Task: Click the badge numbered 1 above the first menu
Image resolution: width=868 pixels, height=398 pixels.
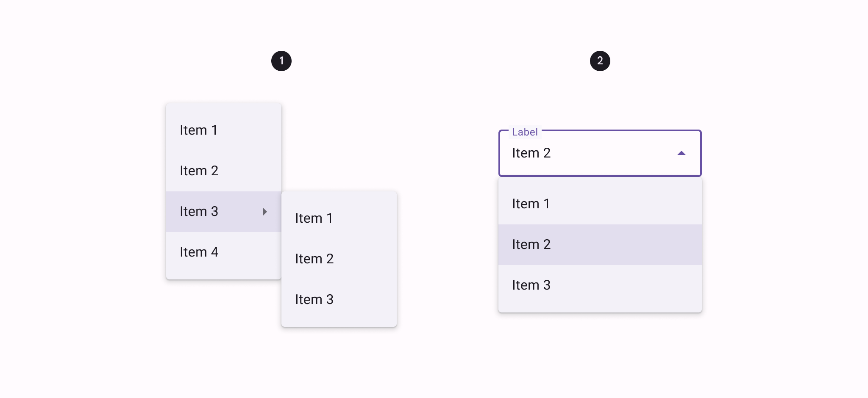Action: [282, 60]
